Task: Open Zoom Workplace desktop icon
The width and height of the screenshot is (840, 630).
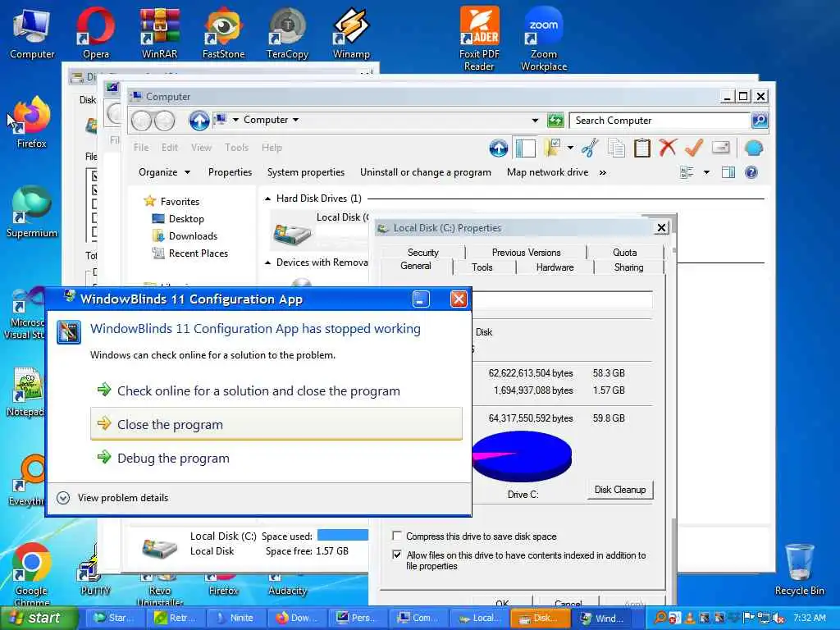Action: coord(544,39)
